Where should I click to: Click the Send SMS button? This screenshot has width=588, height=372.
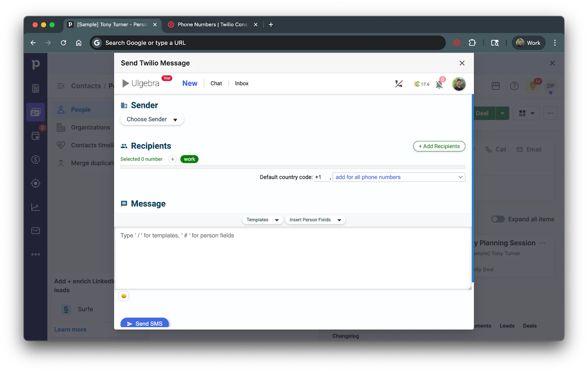tap(144, 323)
